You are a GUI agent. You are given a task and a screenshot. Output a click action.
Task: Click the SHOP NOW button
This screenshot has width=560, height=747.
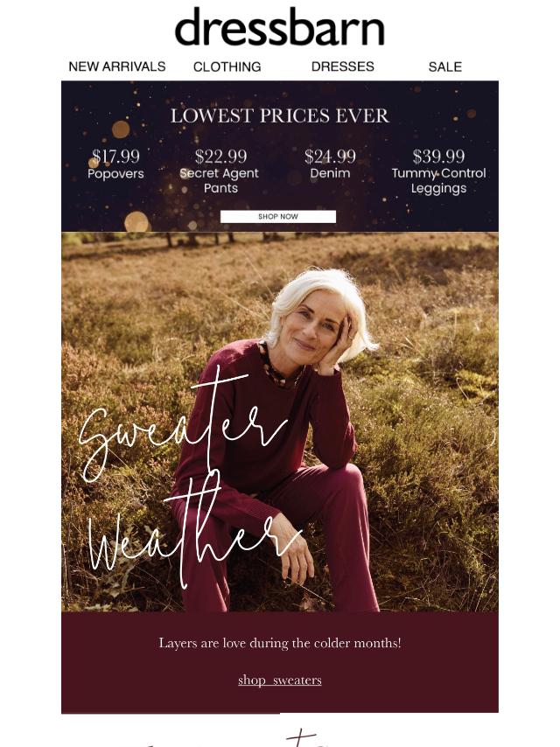pyautogui.click(x=278, y=216)
